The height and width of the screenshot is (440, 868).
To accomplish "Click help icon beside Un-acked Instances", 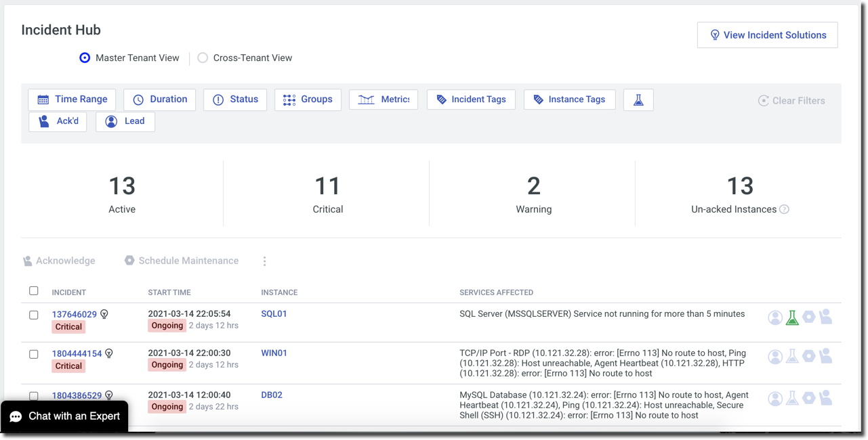I will point(784,209).
